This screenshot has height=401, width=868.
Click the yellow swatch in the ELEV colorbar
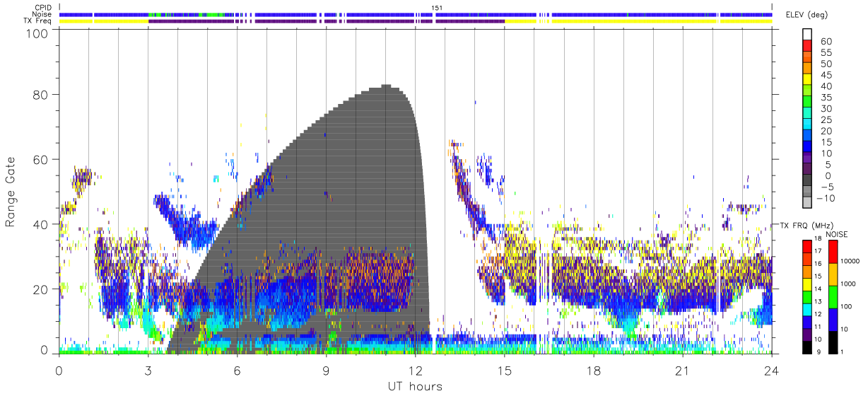[807, 81]
